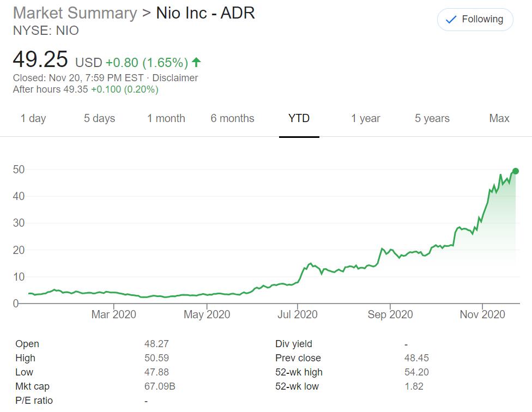View the 6 months price chart
The height and width of the screenshot is (412, 532).
(x=233, y=118)
